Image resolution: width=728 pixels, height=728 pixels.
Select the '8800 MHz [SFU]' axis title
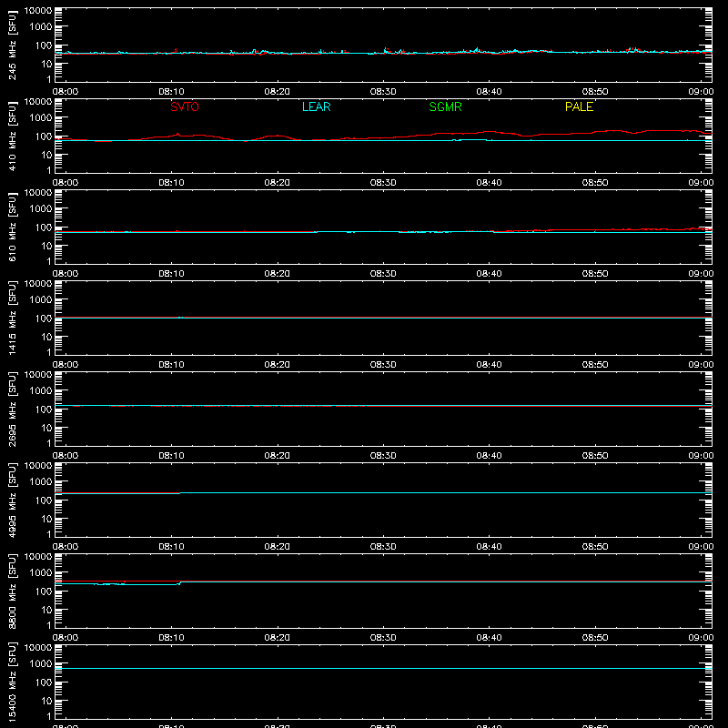pos(13,591)
